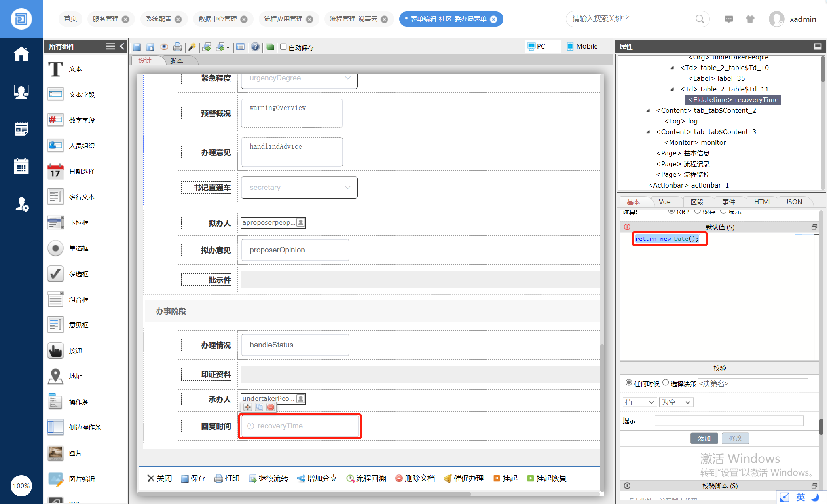Click the magic wand tool icon

click(x=192, y=47)
